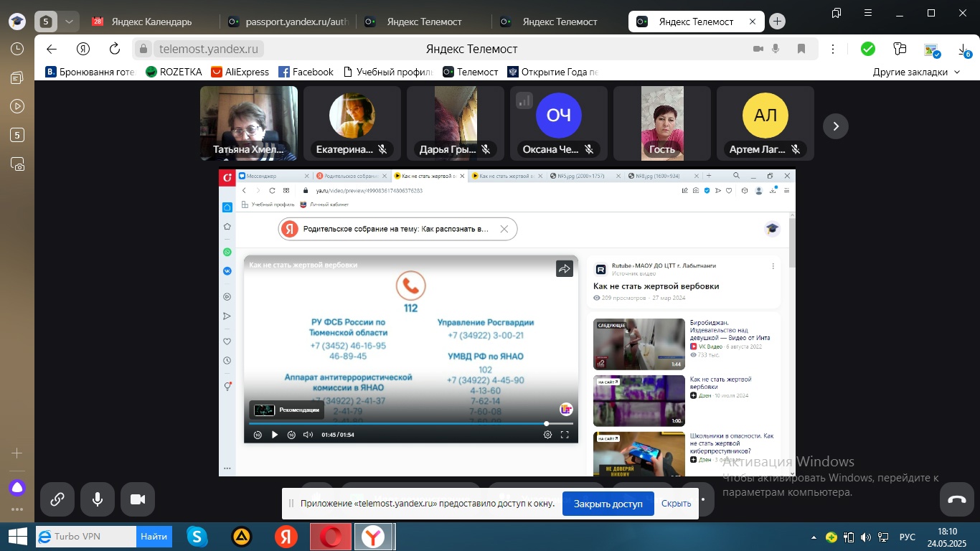Copy meeting link via chain icon
The image size is (980, 551).
tap(57, 499)
